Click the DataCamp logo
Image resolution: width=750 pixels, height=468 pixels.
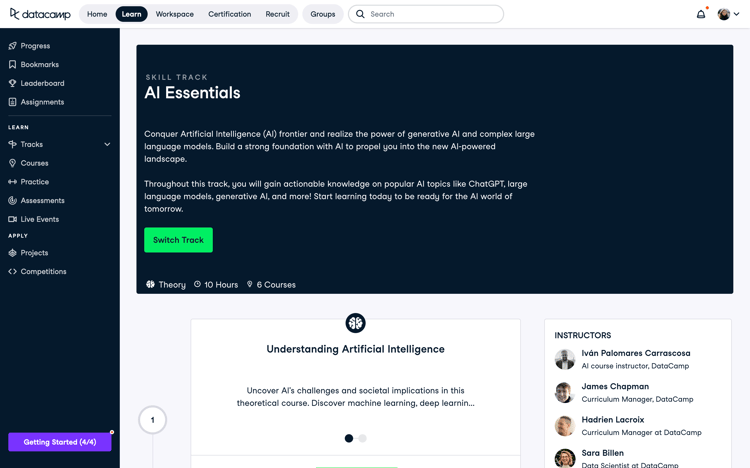click(x=40, y=14)
